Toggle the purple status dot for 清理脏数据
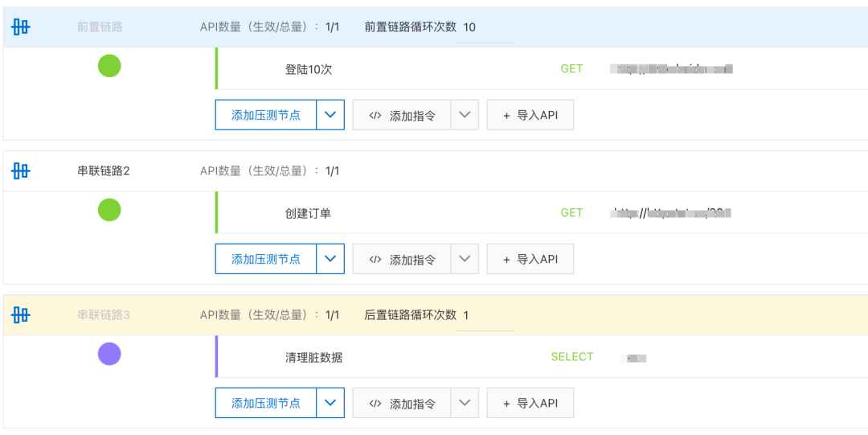Viewport: 868px width, 435px height. (109, 354)
